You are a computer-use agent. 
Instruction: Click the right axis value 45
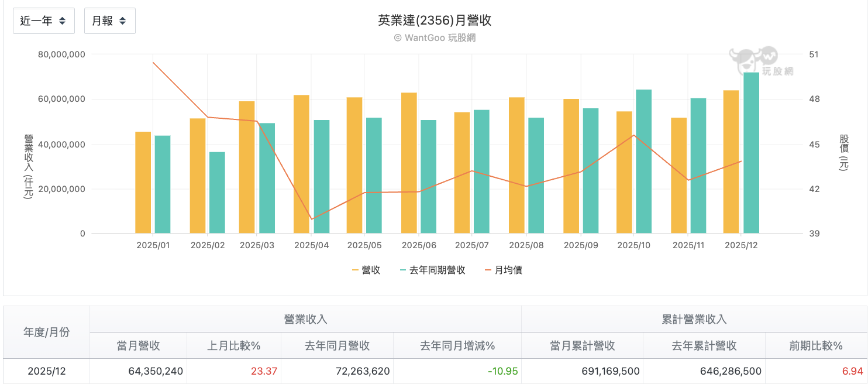pyautogui.click(x=814, y=144)
